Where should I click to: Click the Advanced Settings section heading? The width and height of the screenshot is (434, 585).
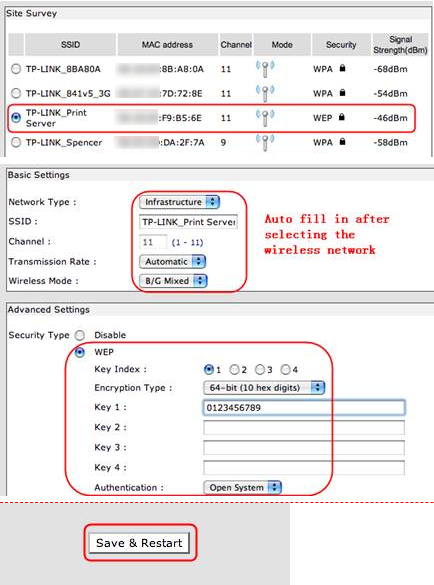tap(49, 309)
